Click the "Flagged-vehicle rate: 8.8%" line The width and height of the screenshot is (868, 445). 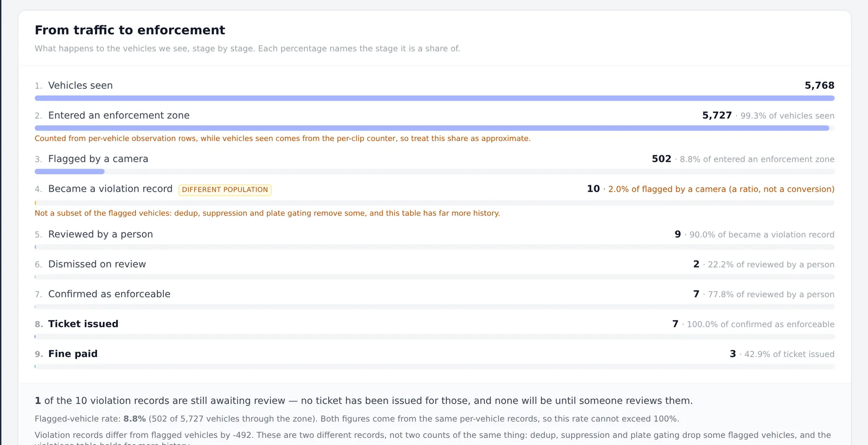click(x=357, y=419)
